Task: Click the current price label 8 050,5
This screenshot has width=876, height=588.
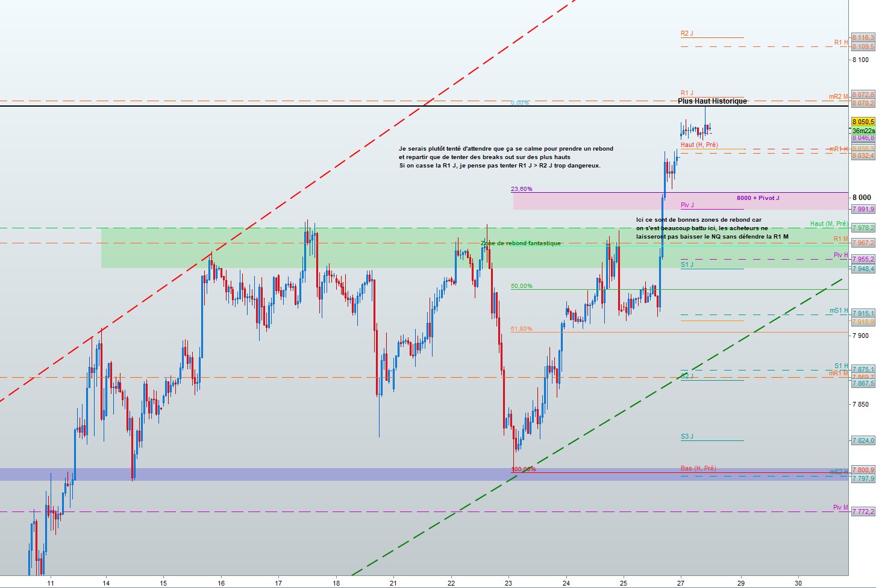Action: (863, 122)
